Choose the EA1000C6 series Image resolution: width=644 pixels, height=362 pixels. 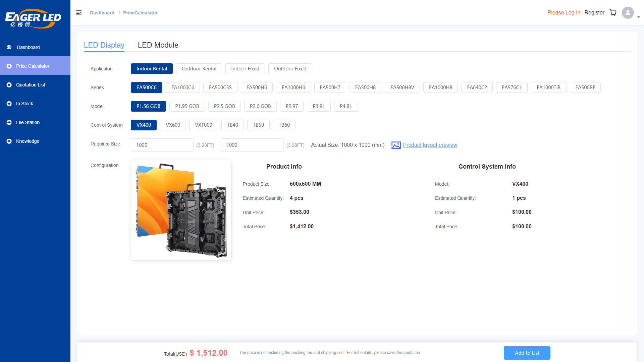183,87
